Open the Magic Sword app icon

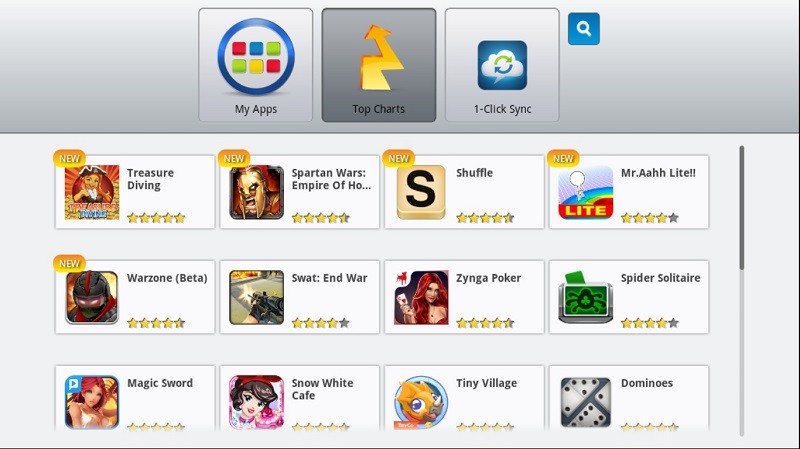(x=92, y=403)
